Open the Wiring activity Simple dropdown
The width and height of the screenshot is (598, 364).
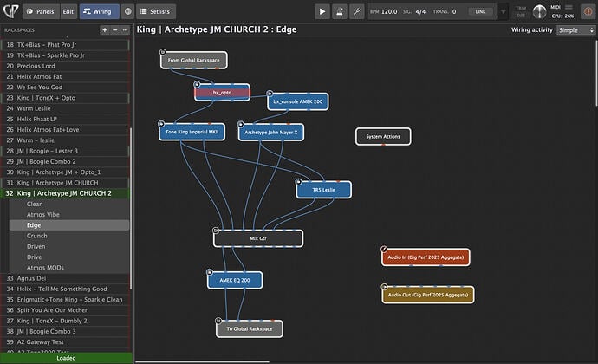[x=575, y=30]
